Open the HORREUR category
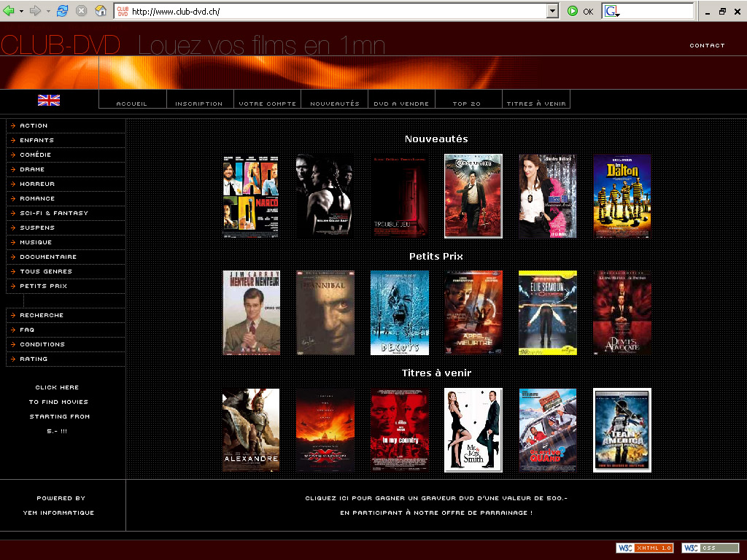The height and width of the screenshot is (560, 747). coord(66,184)
